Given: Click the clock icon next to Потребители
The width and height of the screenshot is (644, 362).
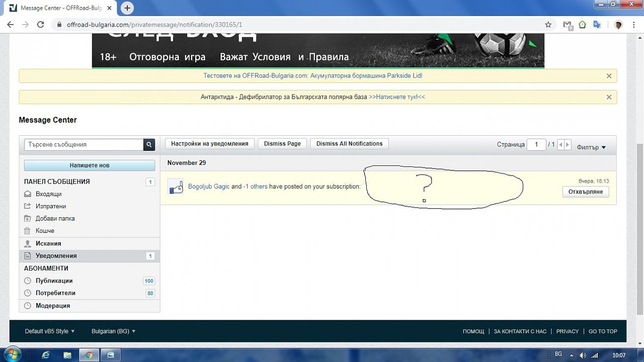Looking at the screenshot, I should (28, 293).
